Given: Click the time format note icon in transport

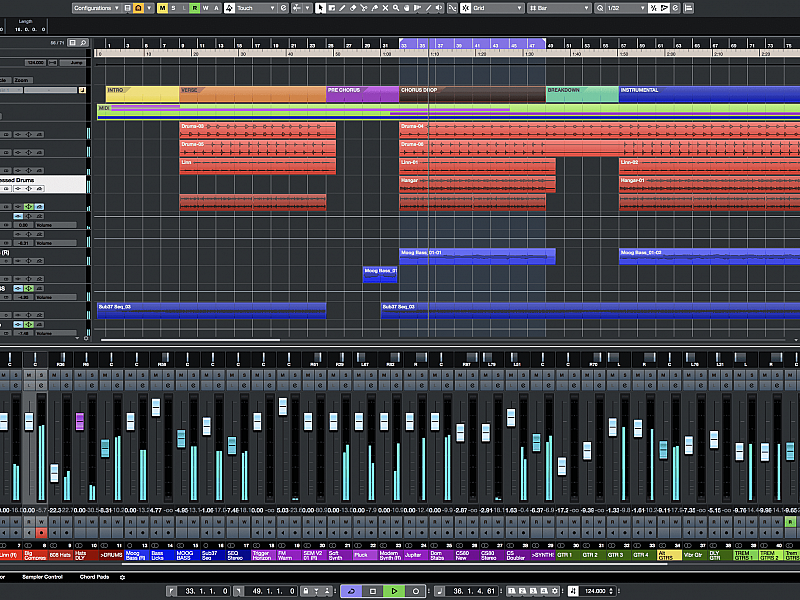Looking at the screenshot, I should [x=440, y=591].
